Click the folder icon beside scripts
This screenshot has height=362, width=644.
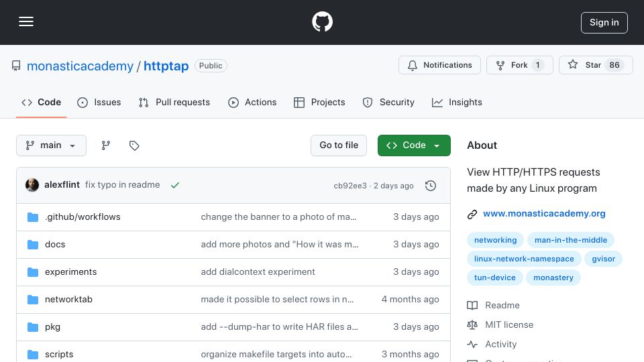click(x=33, y=354)
